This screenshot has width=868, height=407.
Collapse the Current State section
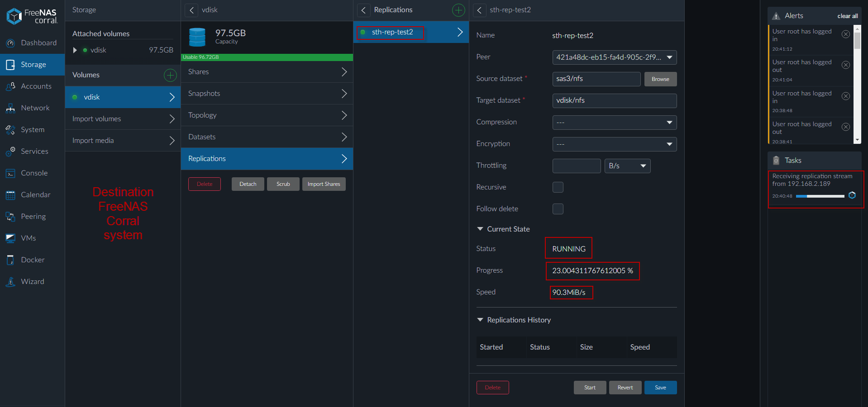point(480,229)
